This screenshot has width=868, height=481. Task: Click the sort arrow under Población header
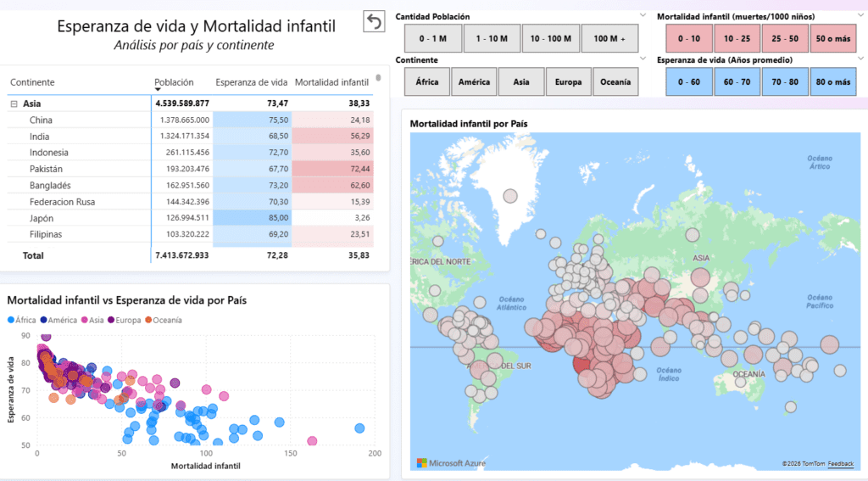158,89
